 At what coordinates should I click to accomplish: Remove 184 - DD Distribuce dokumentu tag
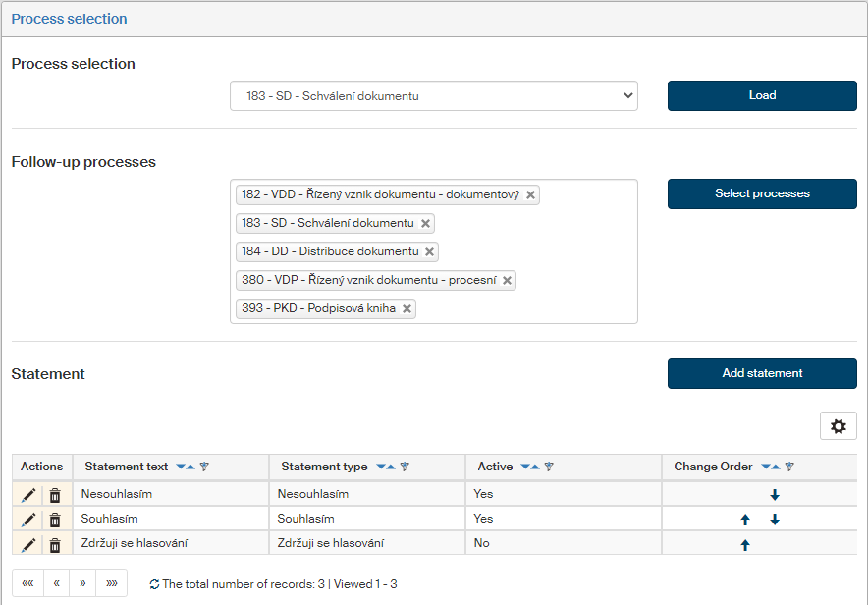click(x=430, y=252)
